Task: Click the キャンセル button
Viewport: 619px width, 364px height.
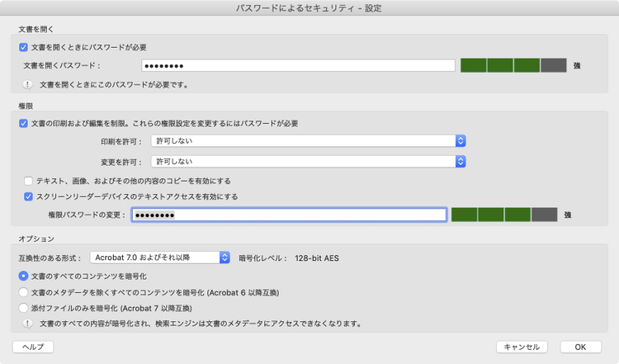Action: coord(522,347)
